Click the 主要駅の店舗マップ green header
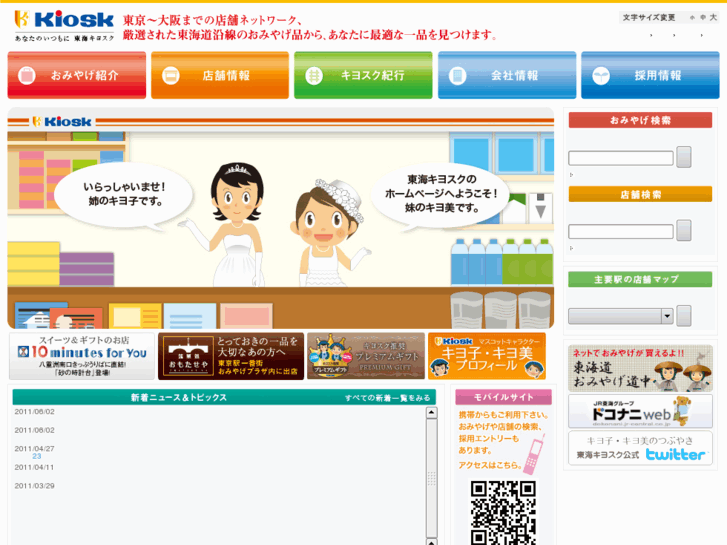The width and height of the screenshot is (727, 545). 640,279
